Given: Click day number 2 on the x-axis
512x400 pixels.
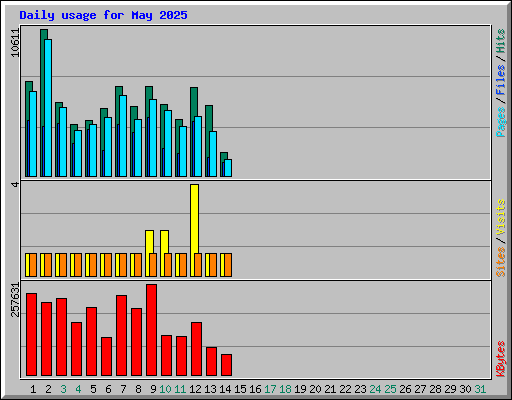Looking at the screenshot, I should coord(48,389).
